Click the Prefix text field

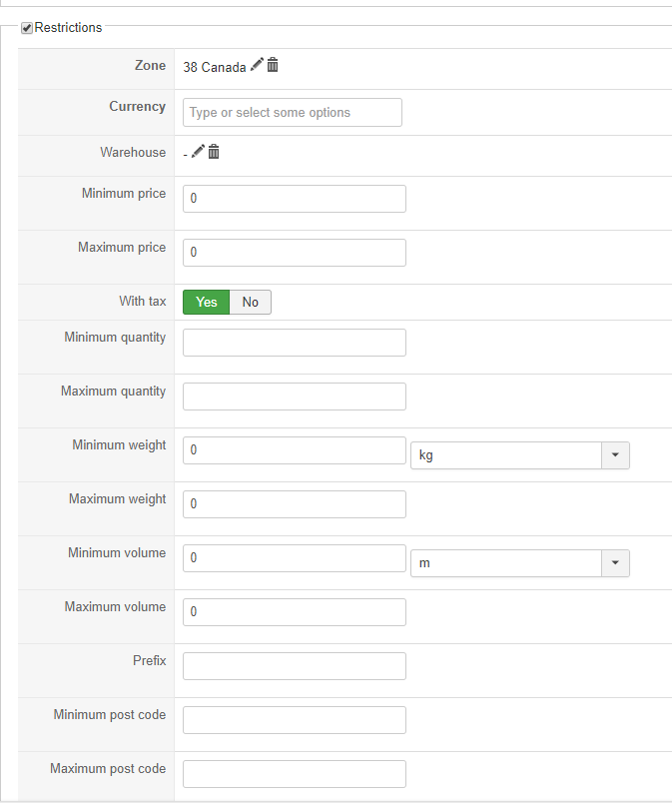tap(295, 666)
